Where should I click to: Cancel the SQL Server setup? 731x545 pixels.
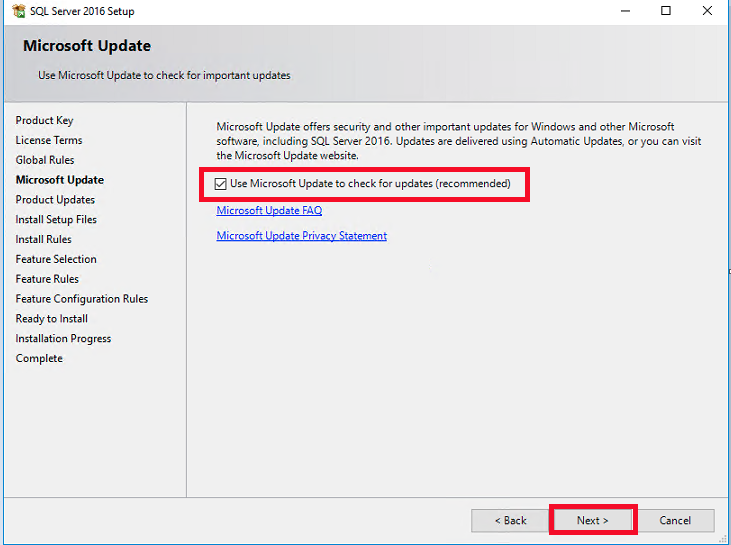tap(675, 520)
